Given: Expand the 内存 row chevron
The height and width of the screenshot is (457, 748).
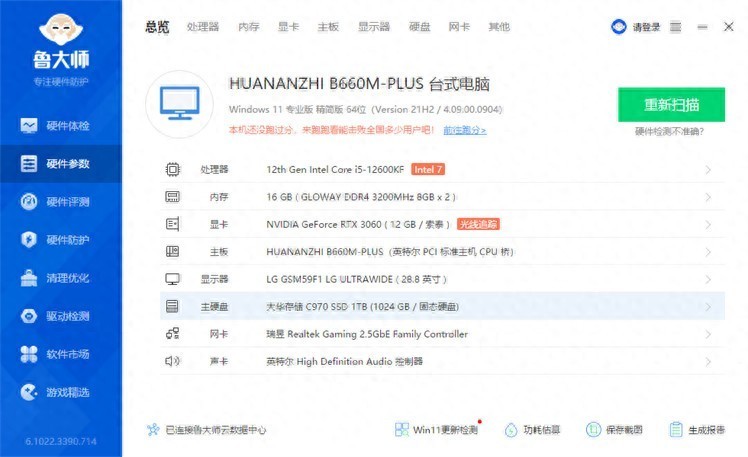Looking at the screenshot, I should [x=708, y=197].
